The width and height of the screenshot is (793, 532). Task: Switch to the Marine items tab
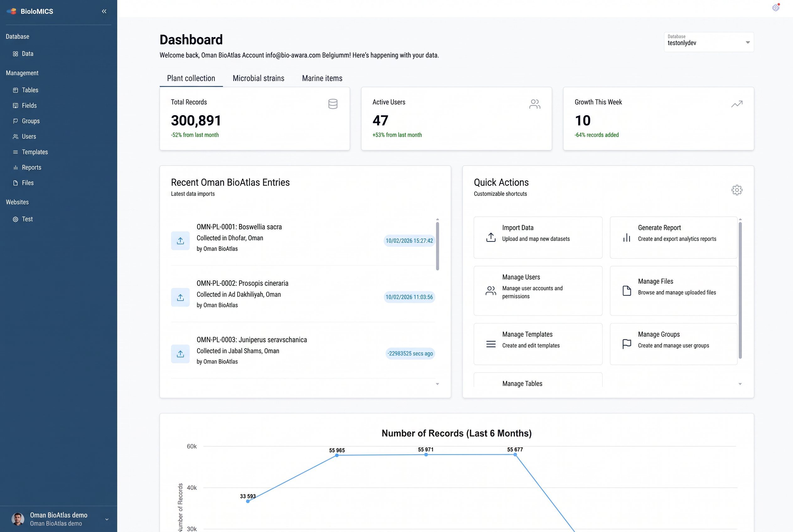tap(322, 78)
